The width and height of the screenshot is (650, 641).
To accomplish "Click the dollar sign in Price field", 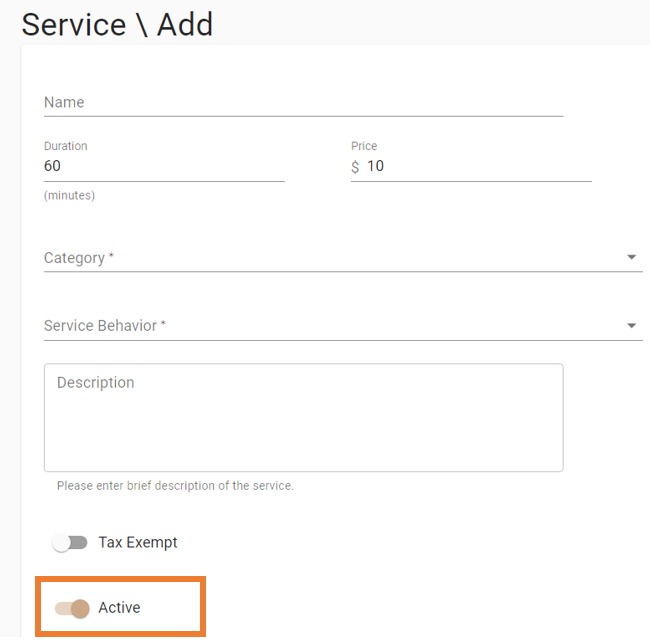I will 355,167.
